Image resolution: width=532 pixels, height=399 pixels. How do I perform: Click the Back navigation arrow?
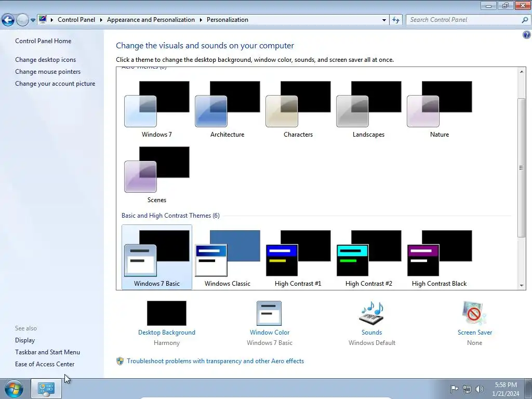coord(8,20)
